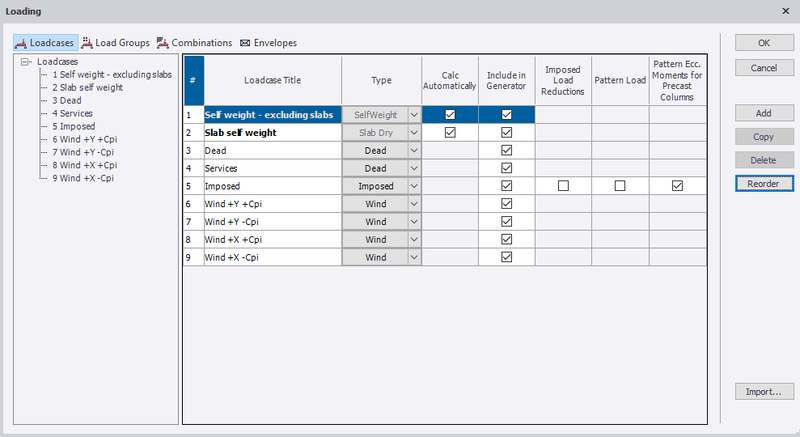The image size is (800, 437).
Task: Toggle Include in Generator for Wind +X +Cpi
Action: pos(507,240)
